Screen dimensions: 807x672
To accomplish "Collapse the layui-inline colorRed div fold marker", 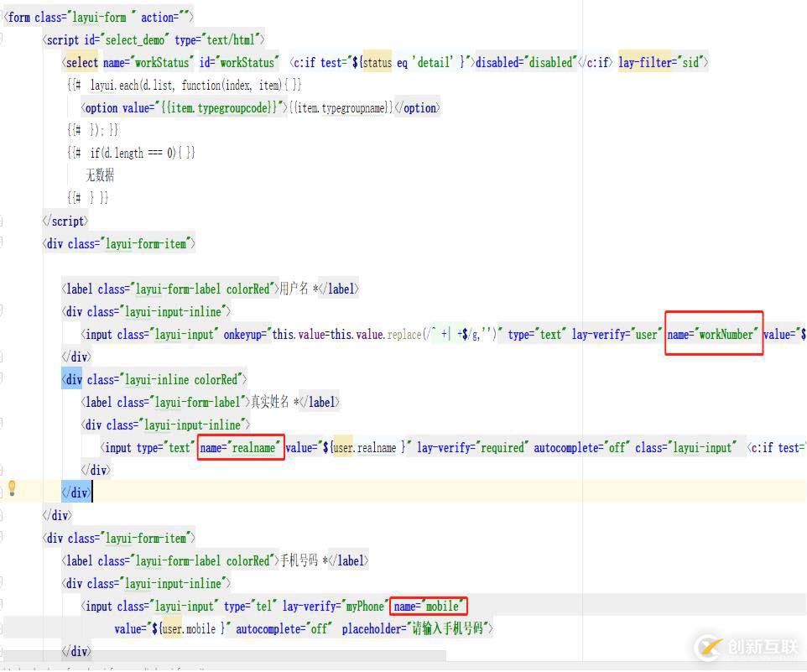I will (3, 379).
